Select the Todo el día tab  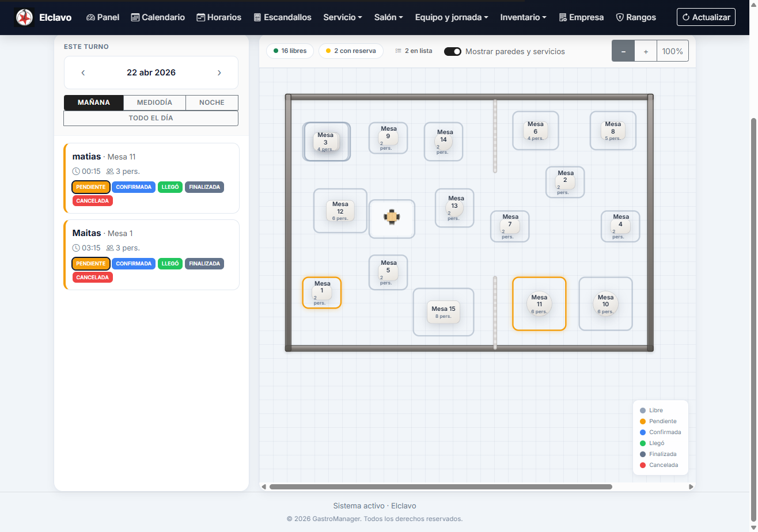point(151,118)
